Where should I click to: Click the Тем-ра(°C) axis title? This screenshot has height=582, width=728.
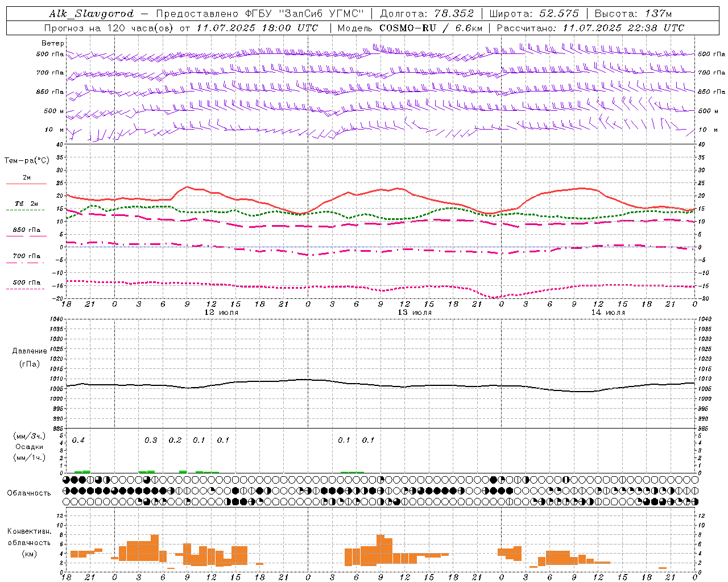click(x=27, y=161)
